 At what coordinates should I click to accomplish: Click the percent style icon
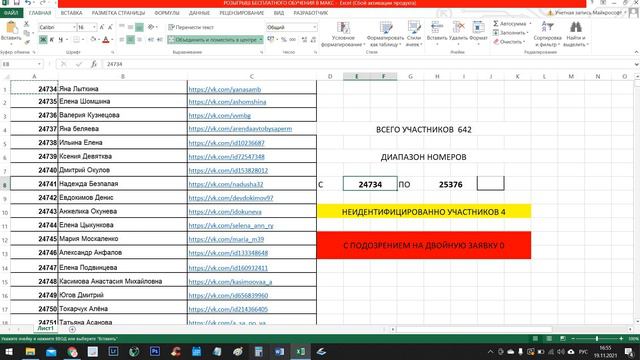click(x=283, y=40)
